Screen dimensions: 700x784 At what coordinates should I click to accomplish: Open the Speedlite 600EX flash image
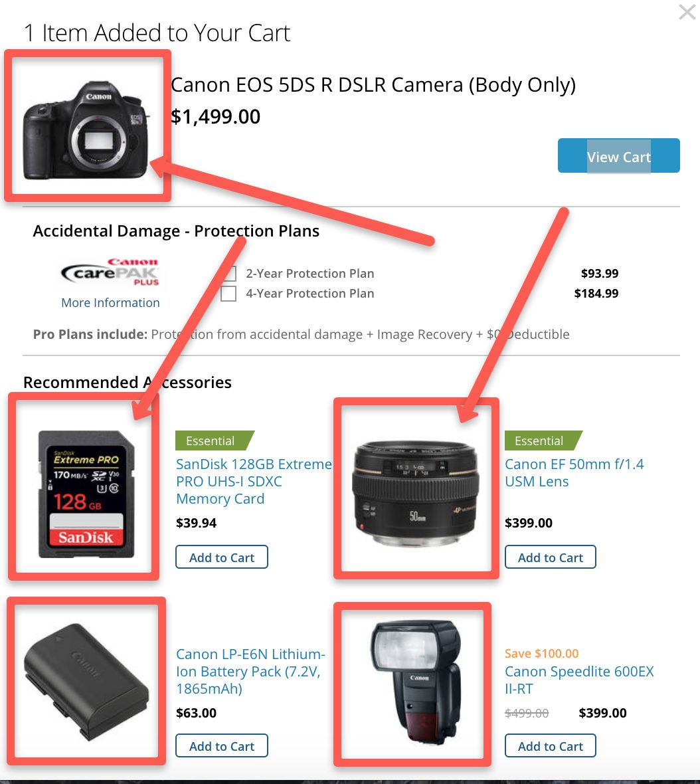pyautogui.click(x=415, y=682)
